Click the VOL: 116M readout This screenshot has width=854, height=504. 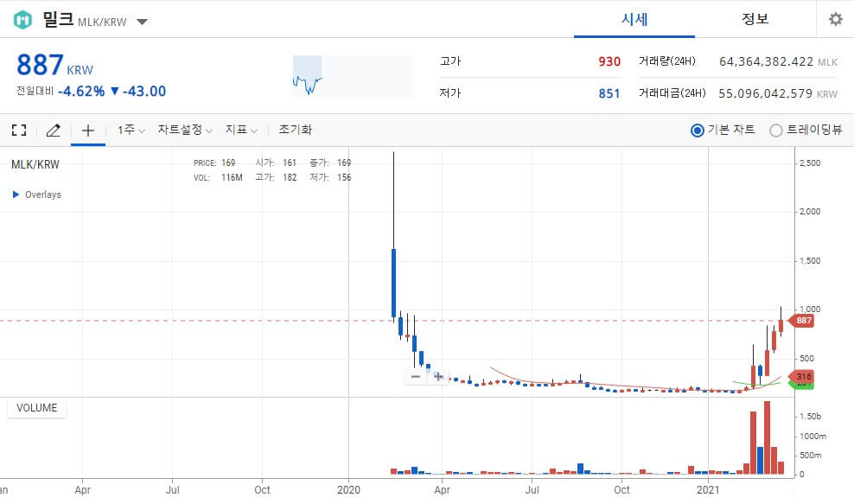[x=218, y=177]
